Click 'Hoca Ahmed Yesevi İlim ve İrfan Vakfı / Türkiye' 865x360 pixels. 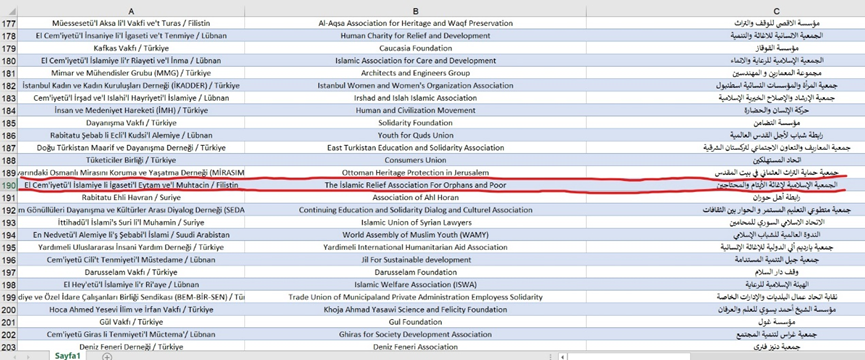(x=131, y=310)
